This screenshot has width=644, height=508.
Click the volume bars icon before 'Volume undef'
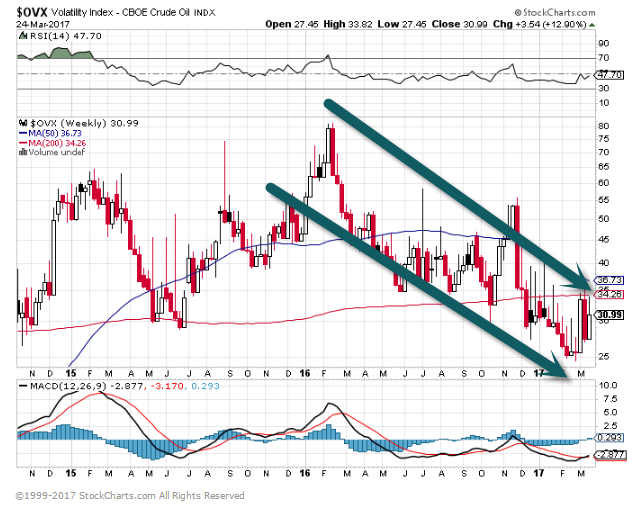click(x=23, y=152)
